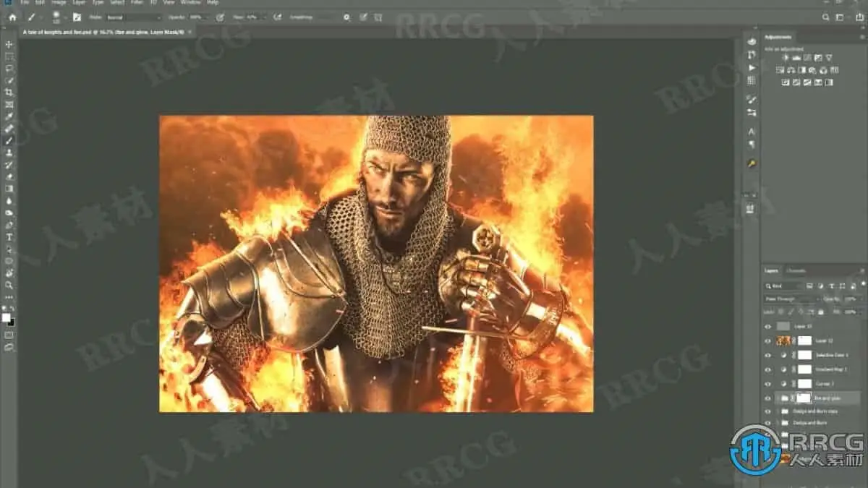This screenshot has width=868, height=488.
Task: Open the File menu
Action: point(25,3)
